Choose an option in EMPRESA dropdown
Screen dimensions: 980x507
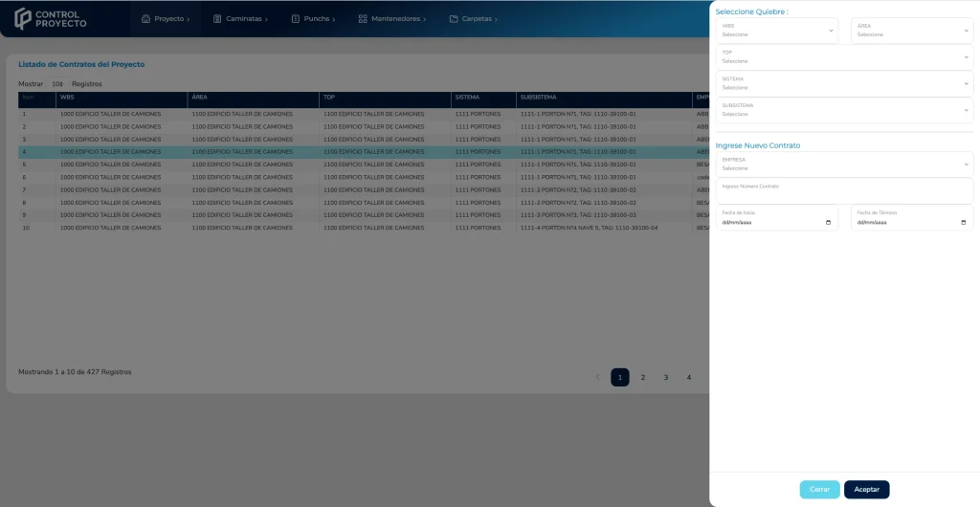click(843, 164)
